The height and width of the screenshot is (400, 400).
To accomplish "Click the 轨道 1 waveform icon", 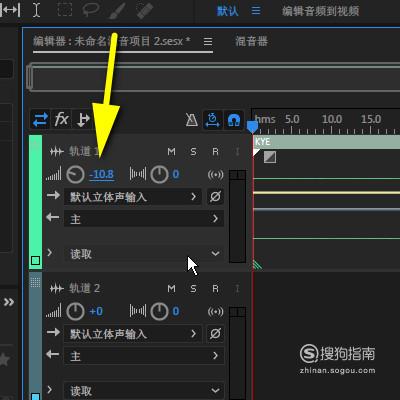I will (57, 152).
